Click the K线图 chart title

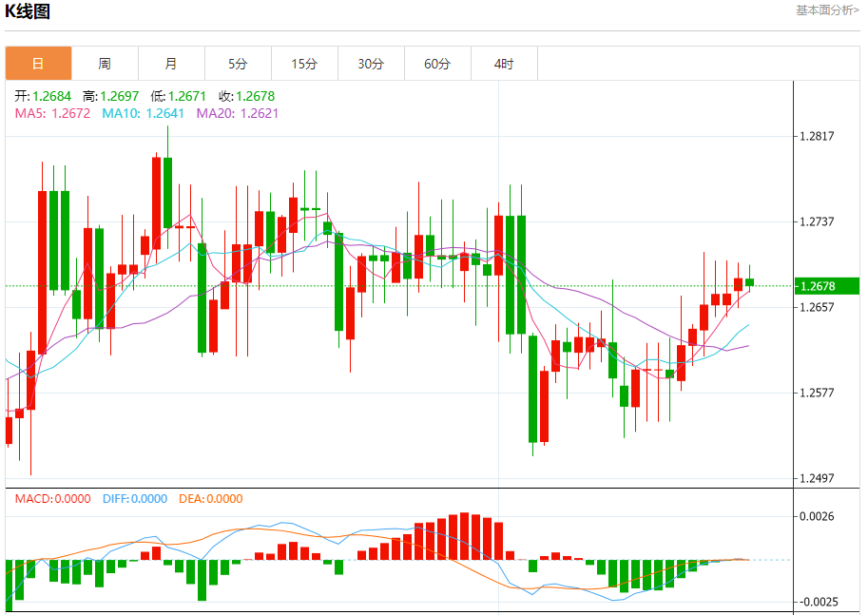pos(28,11)
